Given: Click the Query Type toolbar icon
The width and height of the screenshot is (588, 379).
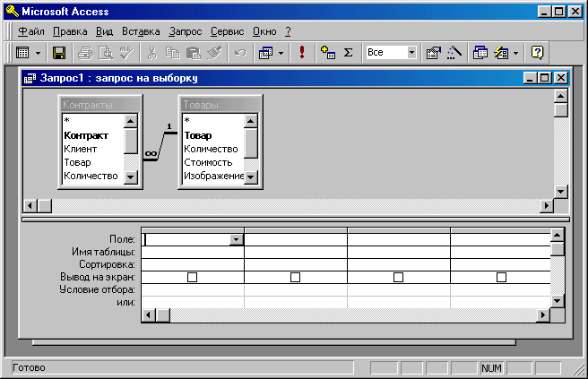Looking at the screenshot, I should pyautogui.click(x=266, y=53).
